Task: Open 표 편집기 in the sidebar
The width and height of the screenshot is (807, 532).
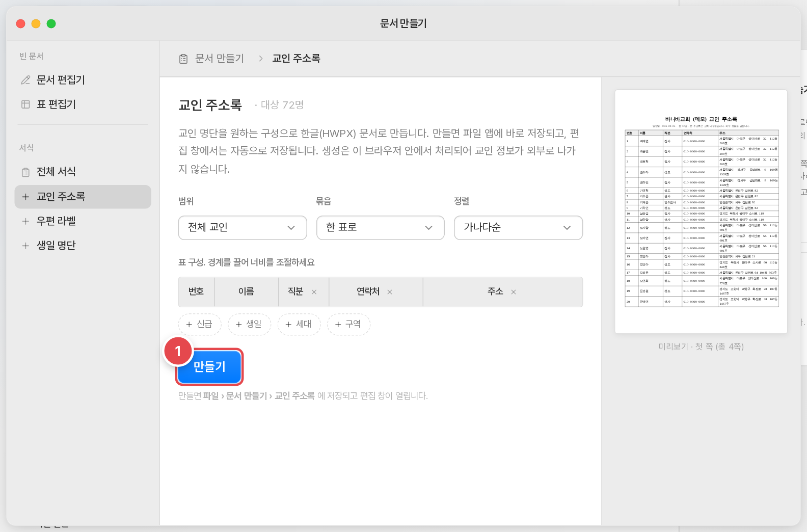Action: (83, 104)
